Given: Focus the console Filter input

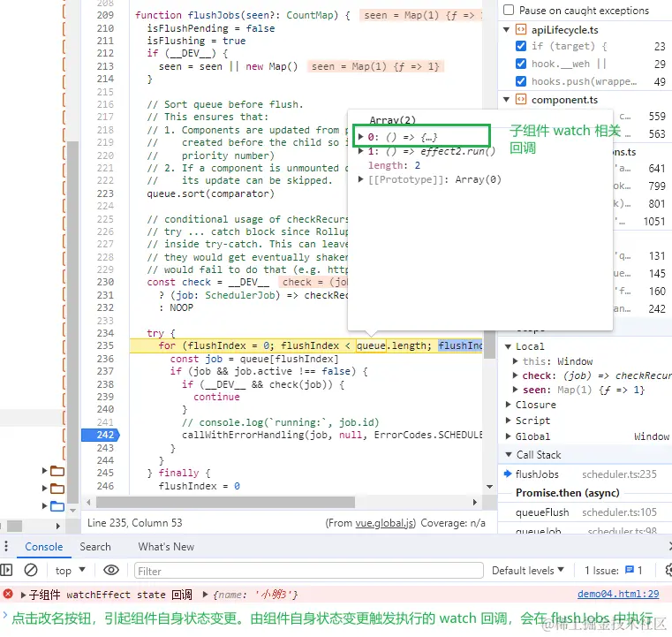Looking at the screenshot, I should click(x=308, y=571).
